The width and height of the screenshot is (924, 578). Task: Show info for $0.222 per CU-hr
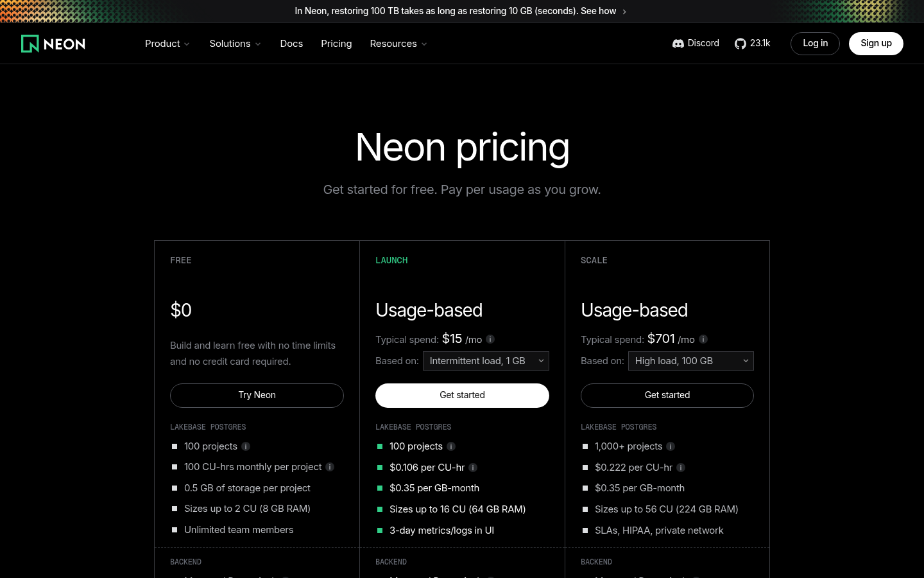click(681, 468)
